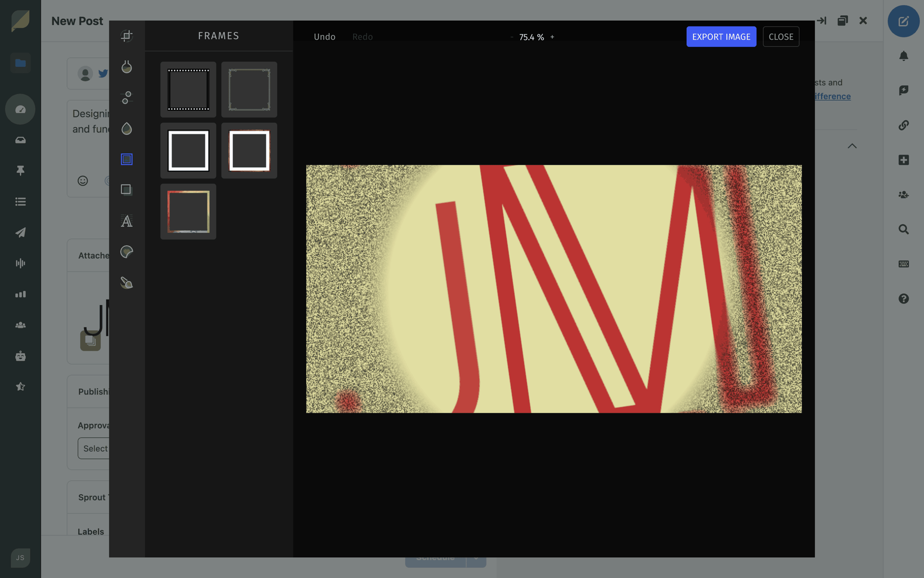
Task: Click Redo in the editor toolbar
Action: click(362, 37)
